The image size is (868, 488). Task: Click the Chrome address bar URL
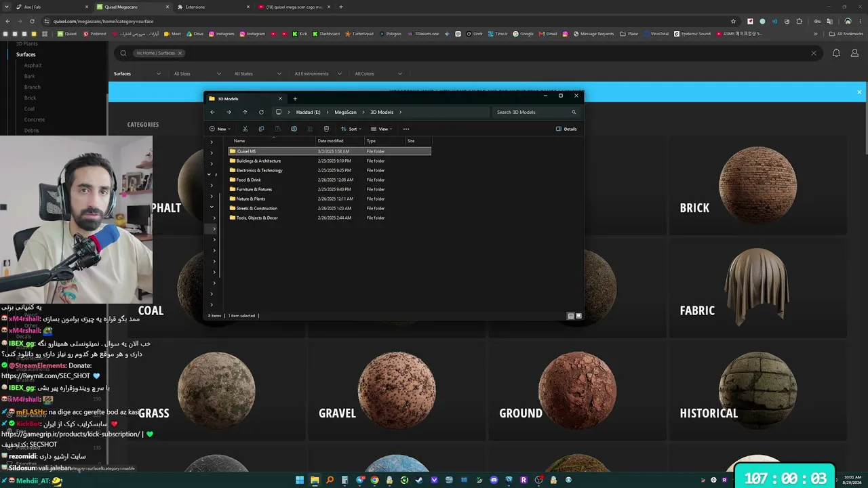[x=103, y=21]
